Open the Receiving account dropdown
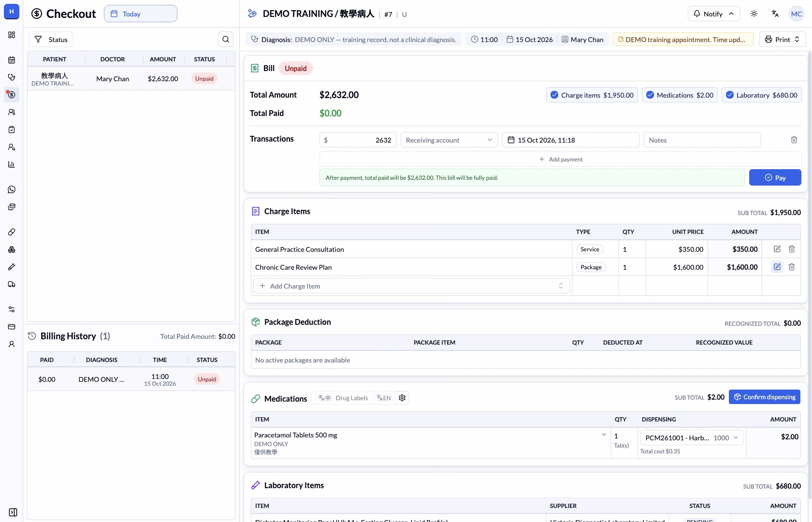The height and width of the screenshot is (522, 812). click(449, 140)
